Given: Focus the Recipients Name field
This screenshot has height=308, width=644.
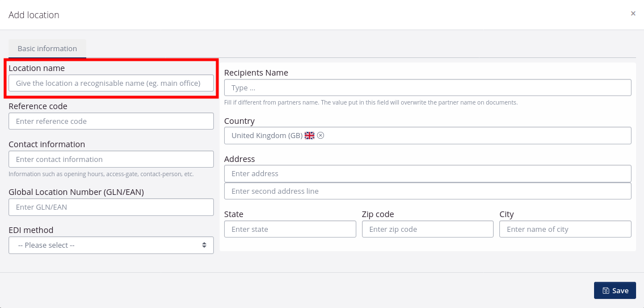Looking at the screenshot, I should tap(427, 88).
